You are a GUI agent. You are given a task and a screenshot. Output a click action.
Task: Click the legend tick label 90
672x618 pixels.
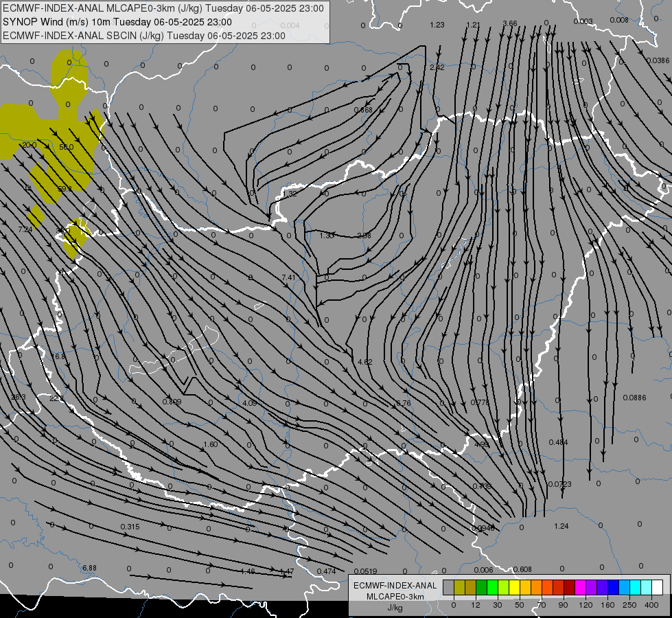pyautogui.click(x=563, y=605)
